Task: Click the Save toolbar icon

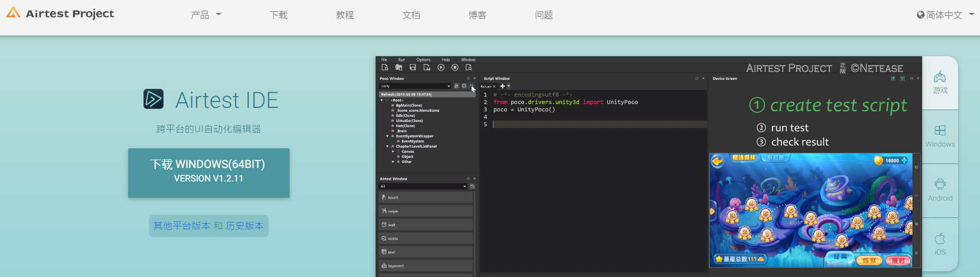Action: [413, 67]
